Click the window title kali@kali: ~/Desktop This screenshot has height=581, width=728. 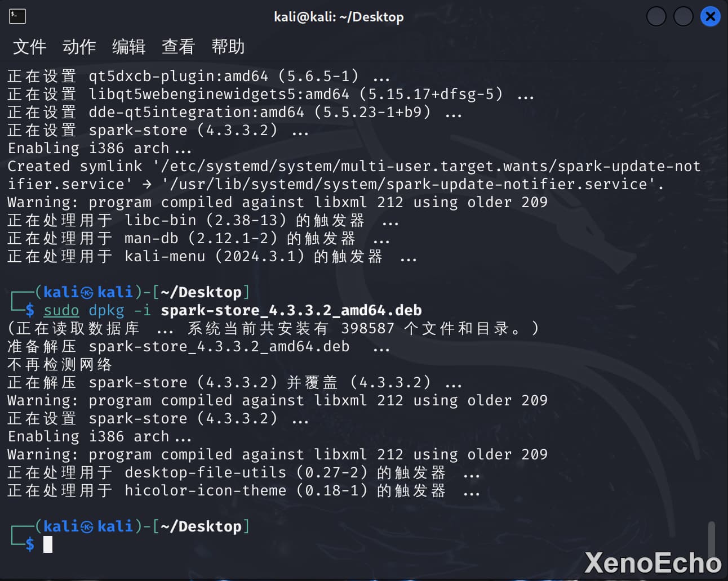pos(339,17)
